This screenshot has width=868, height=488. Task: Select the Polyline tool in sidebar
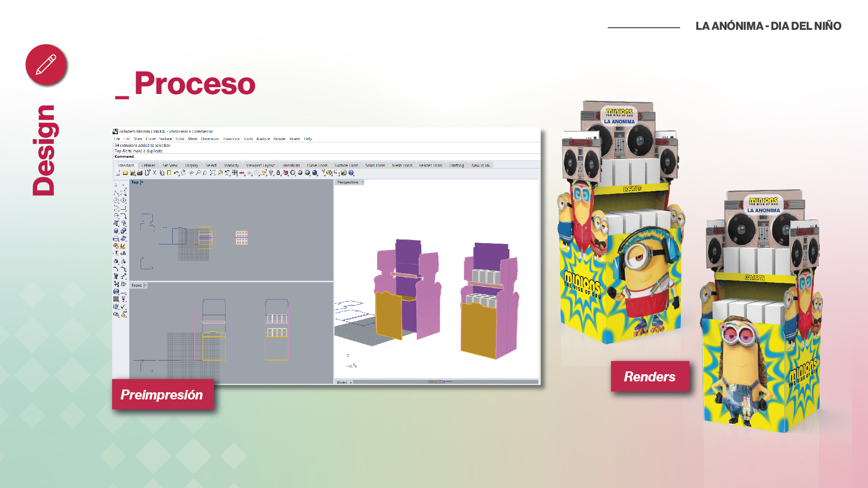click(x=116, y=193)
